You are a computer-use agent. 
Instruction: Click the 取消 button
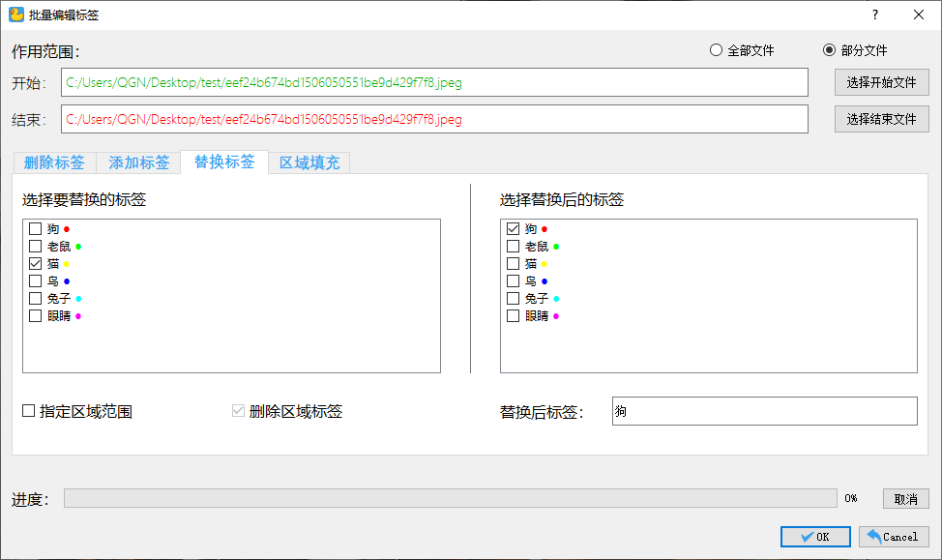[906, 499]
